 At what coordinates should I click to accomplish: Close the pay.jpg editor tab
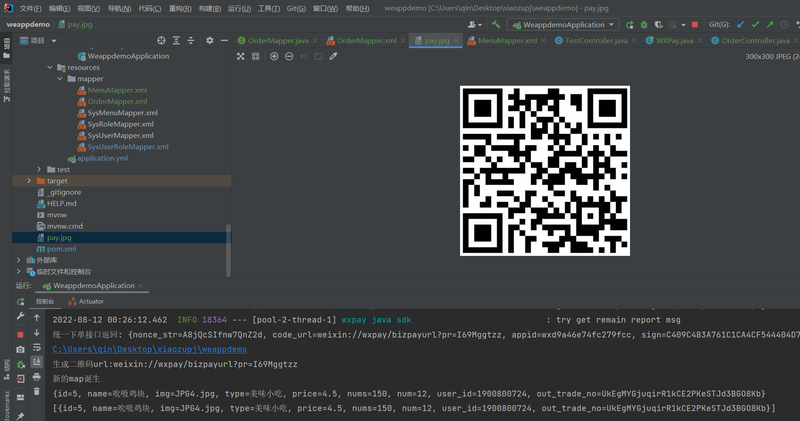(x=456, y=40)
